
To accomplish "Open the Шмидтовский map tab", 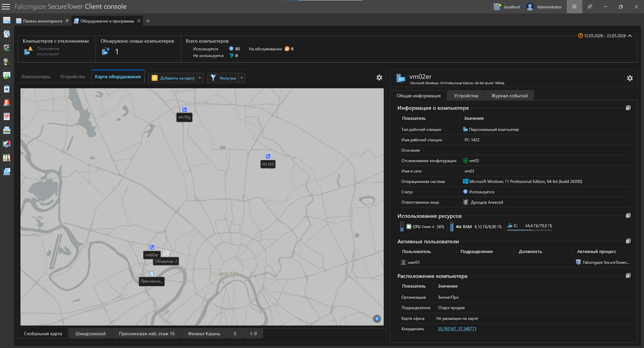I will [x=91, y=334].
